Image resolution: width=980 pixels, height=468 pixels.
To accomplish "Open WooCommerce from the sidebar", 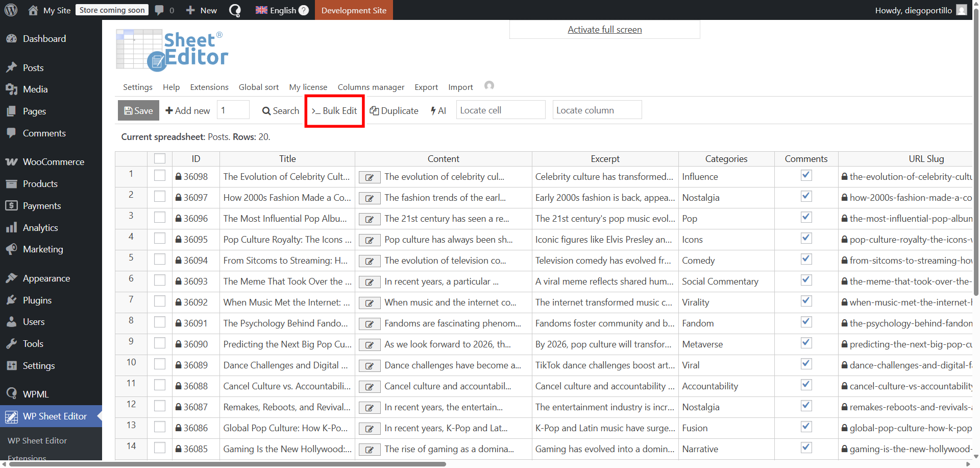I will coord(53,162).
